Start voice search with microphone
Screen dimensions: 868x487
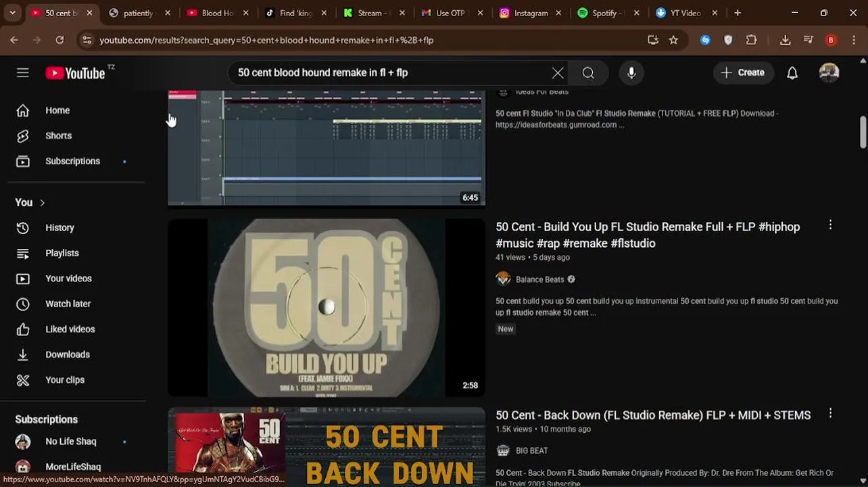(x=631, y=72)
